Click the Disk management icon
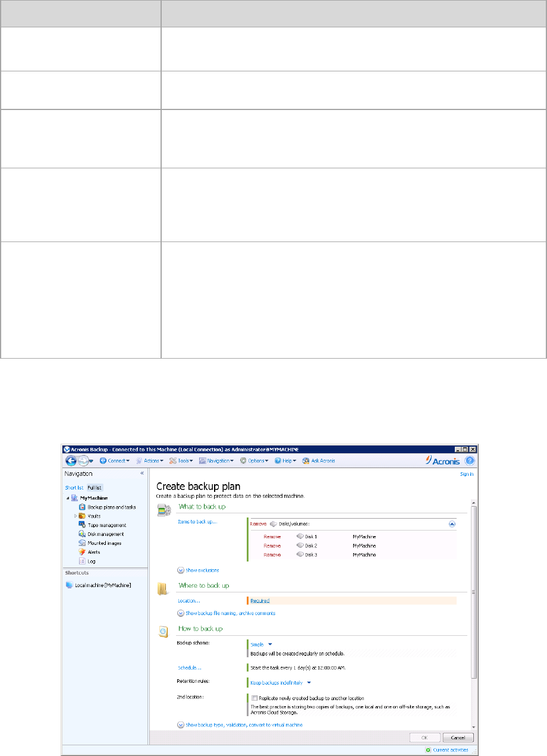 point(83,534)
